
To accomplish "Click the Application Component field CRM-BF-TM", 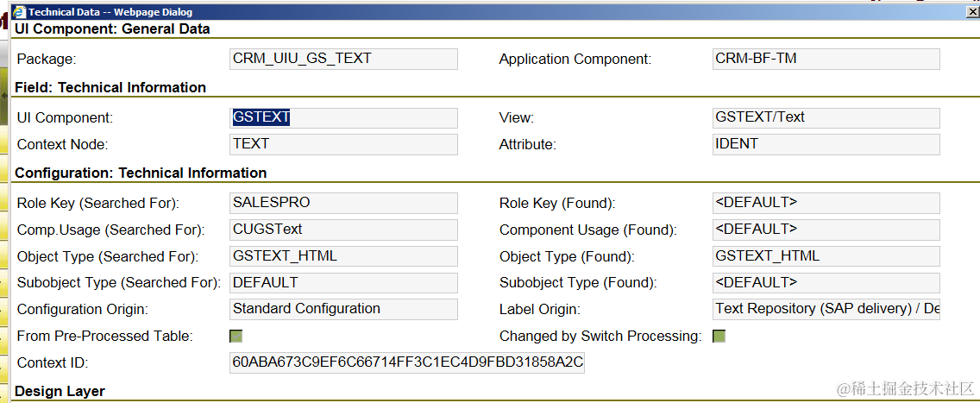I will tap(826, 59).
